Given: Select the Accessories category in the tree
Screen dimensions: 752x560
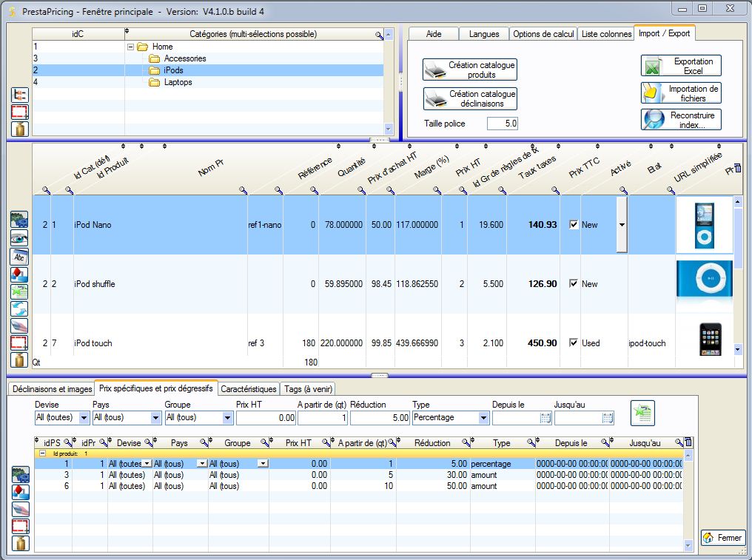Looking at the screenshot, I should pyautogui.click(x=185, y=58).
